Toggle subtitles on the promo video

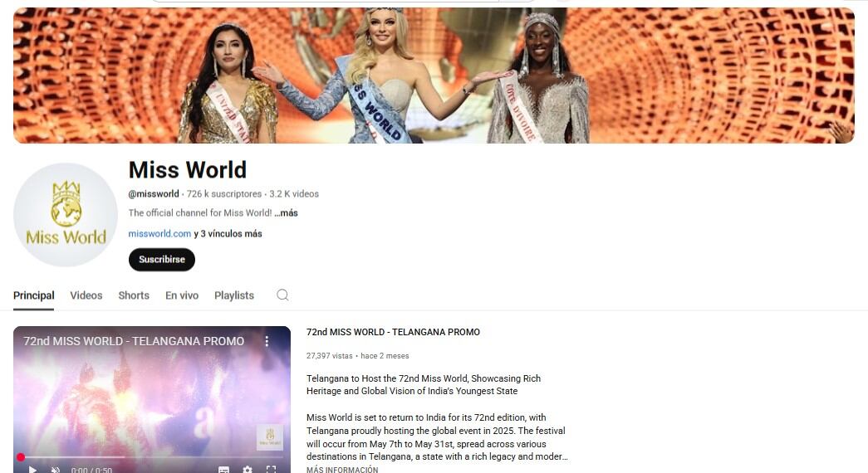[x=223, y=470]
